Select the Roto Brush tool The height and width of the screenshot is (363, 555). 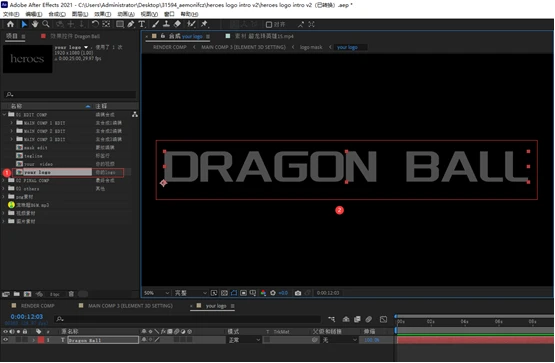191,24
